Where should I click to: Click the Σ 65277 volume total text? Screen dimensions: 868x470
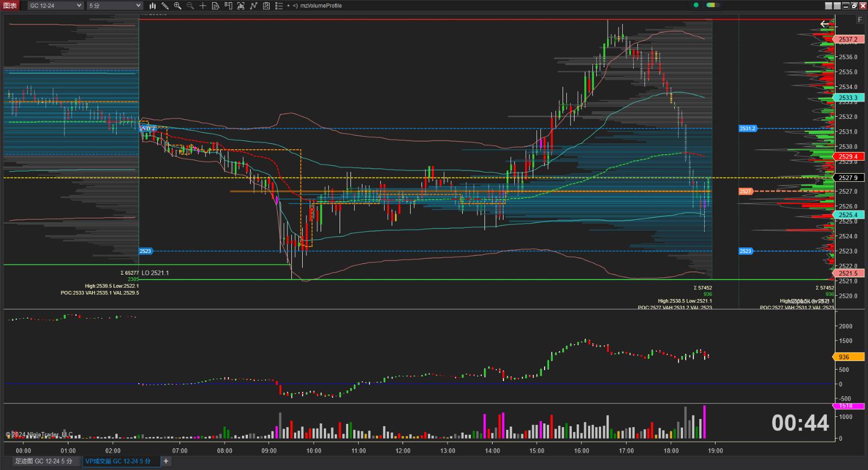pyautogui.click(x=130, y=273)
